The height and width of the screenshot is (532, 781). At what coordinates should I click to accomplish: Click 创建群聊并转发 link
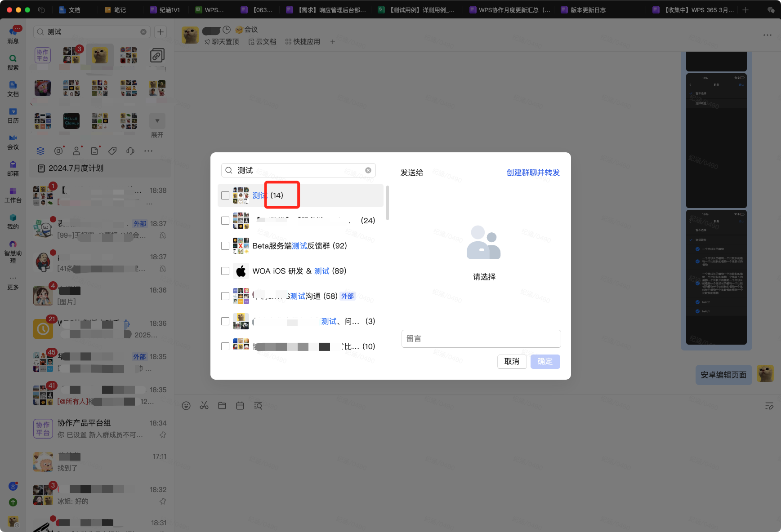coord(533,173)
